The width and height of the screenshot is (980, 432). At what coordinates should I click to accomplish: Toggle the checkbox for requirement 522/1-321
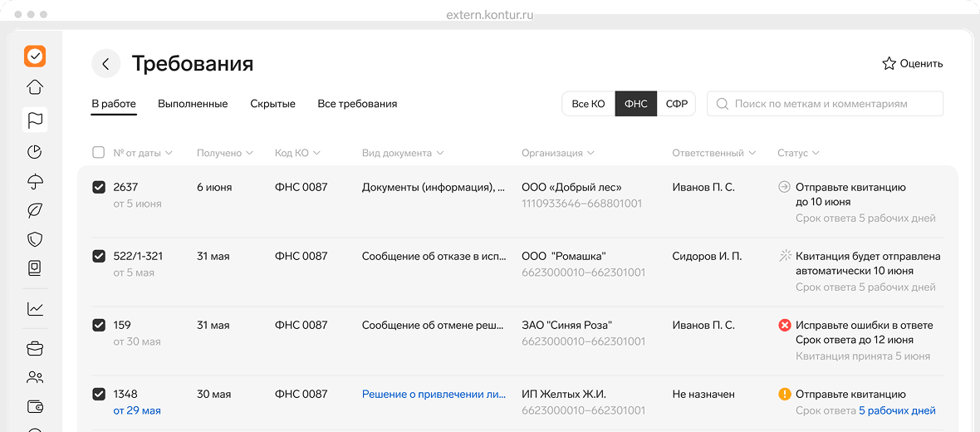tap(99, 257)
